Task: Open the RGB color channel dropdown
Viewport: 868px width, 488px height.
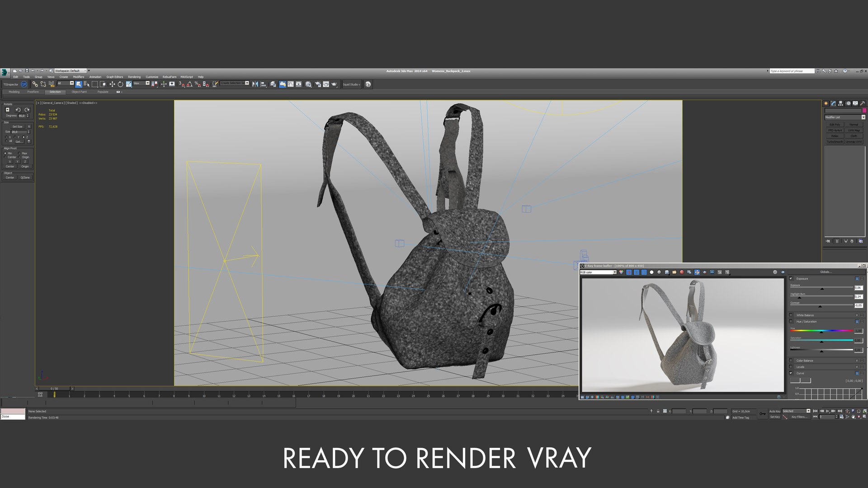Action: (598, 272)
